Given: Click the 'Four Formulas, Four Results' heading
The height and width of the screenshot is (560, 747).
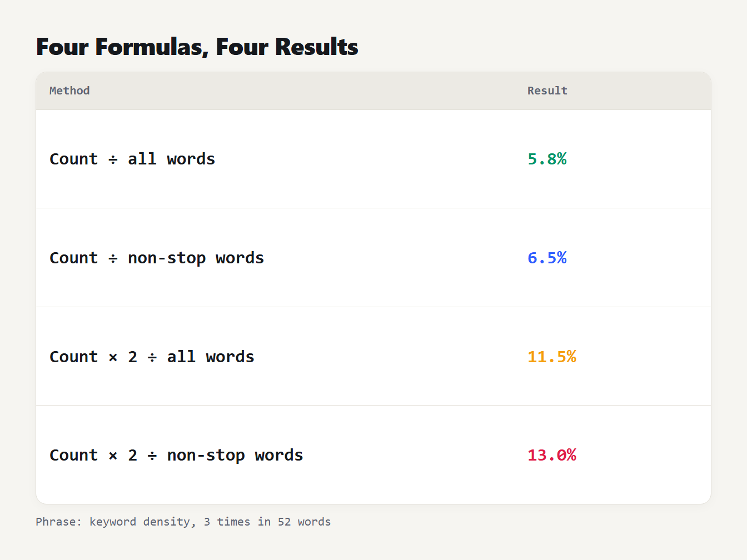Looking at the screenshot, I should (197, 47).
